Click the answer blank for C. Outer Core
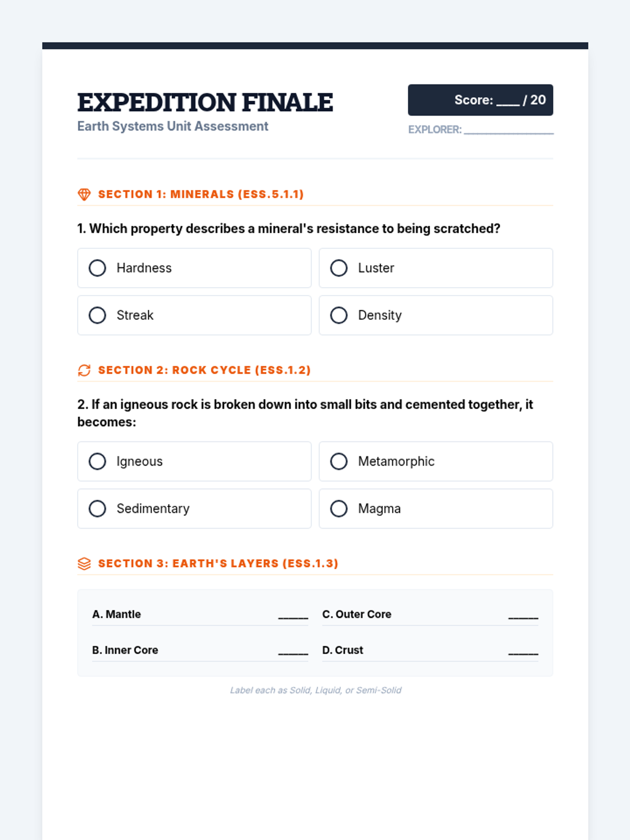This screenshot has width=630, height=840. 523,617
